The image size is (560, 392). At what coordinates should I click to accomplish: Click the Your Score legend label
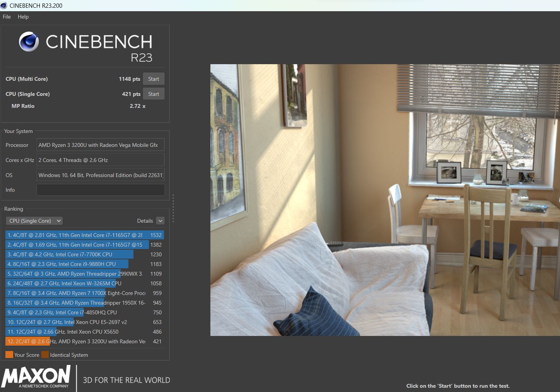(x=27, y=355)
